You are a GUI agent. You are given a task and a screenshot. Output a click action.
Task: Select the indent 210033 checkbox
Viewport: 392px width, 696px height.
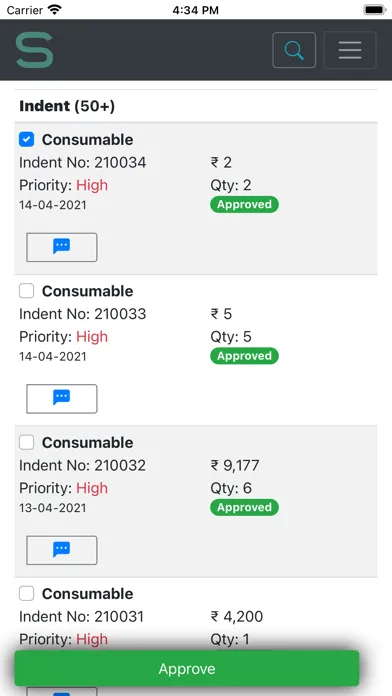(27, 291)
